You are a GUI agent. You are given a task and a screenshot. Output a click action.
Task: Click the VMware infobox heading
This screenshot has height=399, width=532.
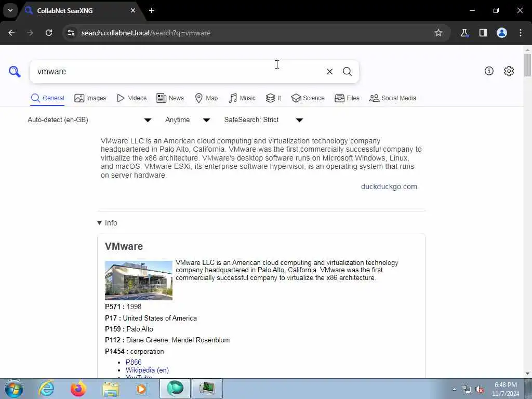(124, 246)
